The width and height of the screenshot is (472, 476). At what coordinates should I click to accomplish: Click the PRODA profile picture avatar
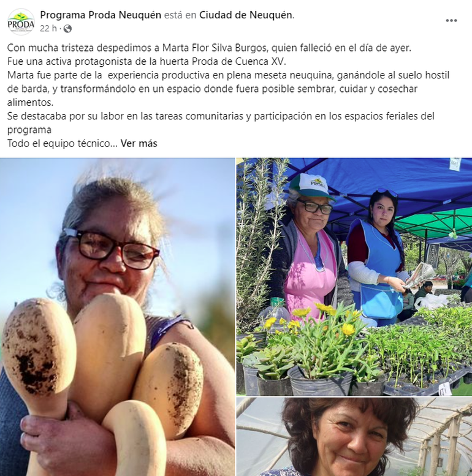21,22
